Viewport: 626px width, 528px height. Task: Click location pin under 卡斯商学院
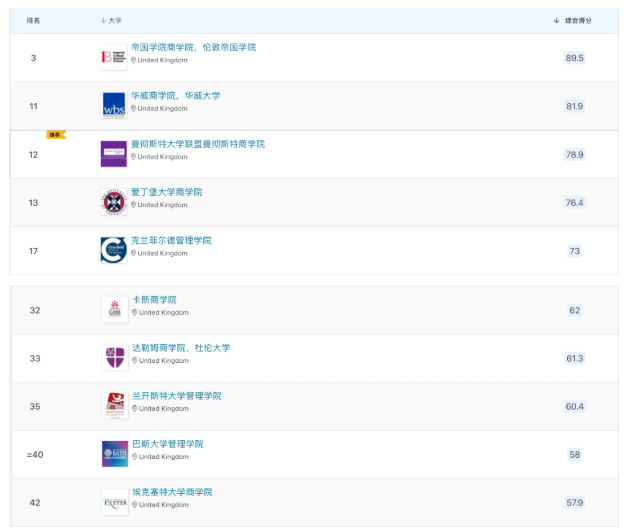pos(135,312)
